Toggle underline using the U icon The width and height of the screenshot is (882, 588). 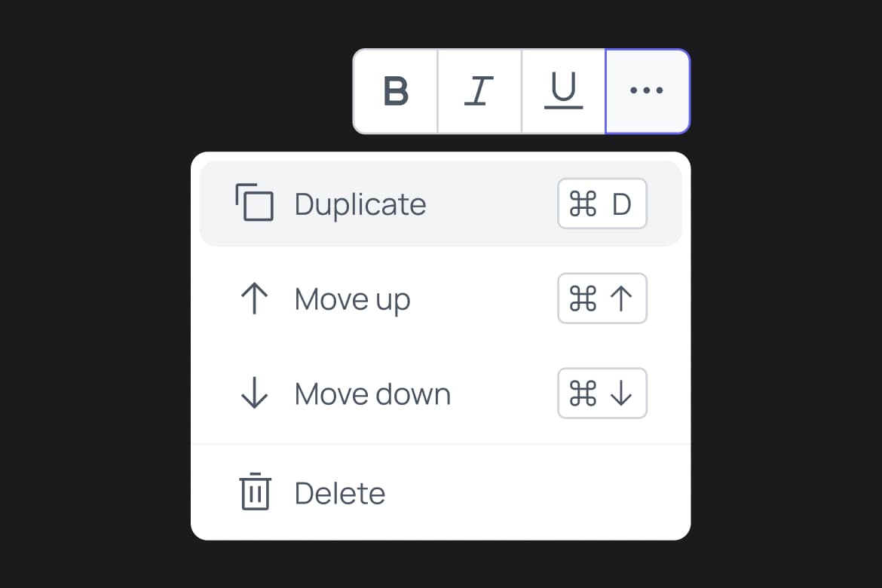click(x=564, y=90)
